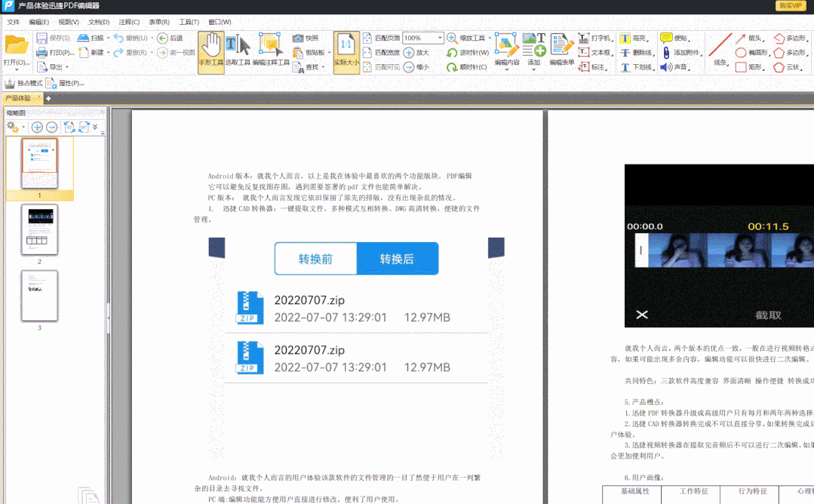Select page 3 thumbnail
814x504 pixels.
click(39, 296)
